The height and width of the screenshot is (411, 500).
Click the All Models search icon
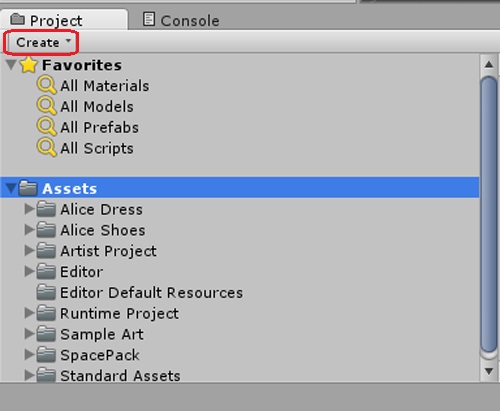click(x=46, y=106)
